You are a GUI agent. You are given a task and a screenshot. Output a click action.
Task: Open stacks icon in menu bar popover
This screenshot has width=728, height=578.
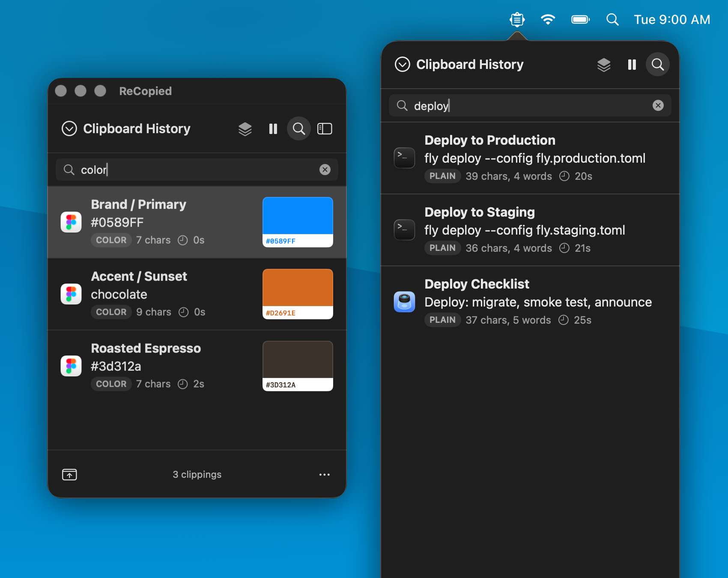(x=604, y=64)
